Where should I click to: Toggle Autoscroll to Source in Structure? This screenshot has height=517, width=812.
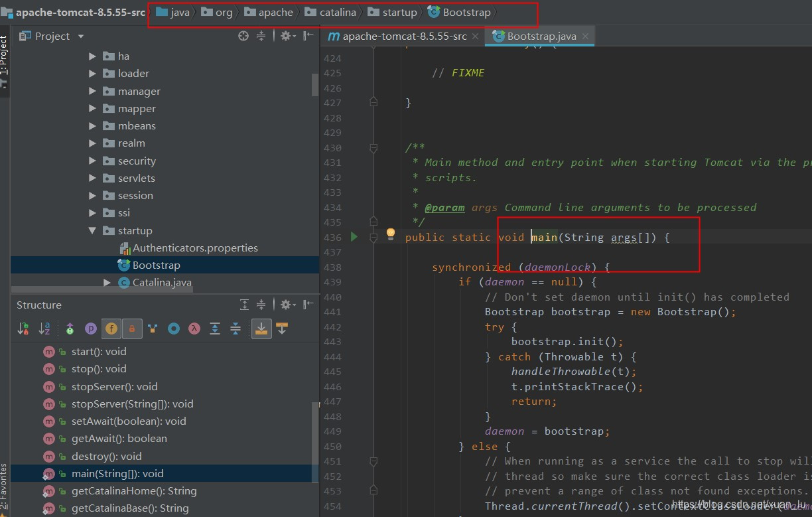click(261, 329)
